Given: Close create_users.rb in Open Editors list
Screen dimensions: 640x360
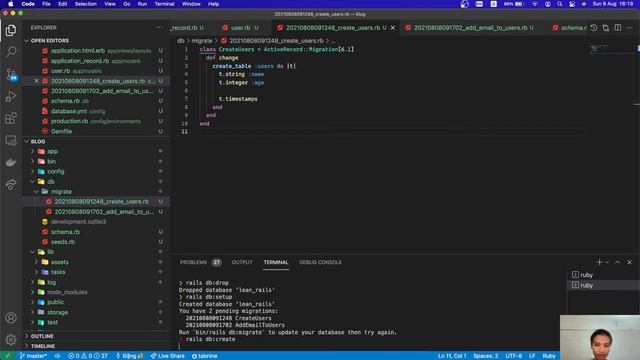Looking at the screenshot, I should (36, 81).
